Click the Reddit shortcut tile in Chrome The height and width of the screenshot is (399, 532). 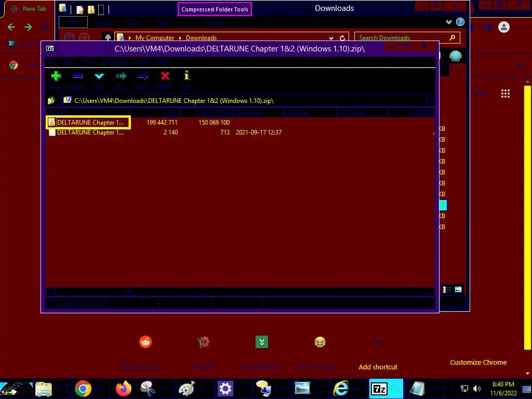[x=145, y=342]
